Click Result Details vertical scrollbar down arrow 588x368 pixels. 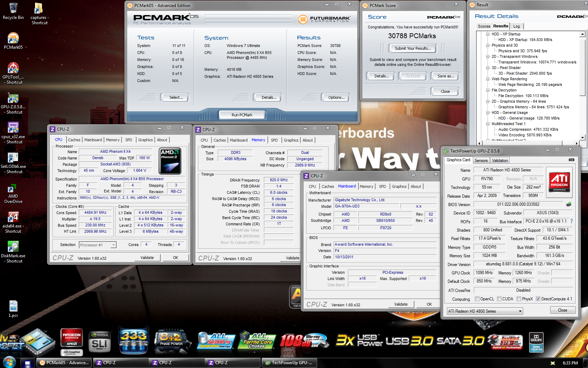(582, 137)
